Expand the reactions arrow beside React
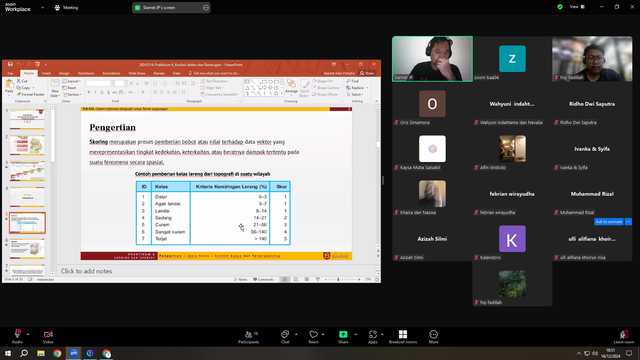The image size is (640, 360). pyautogui.click(x=323, y=334)
